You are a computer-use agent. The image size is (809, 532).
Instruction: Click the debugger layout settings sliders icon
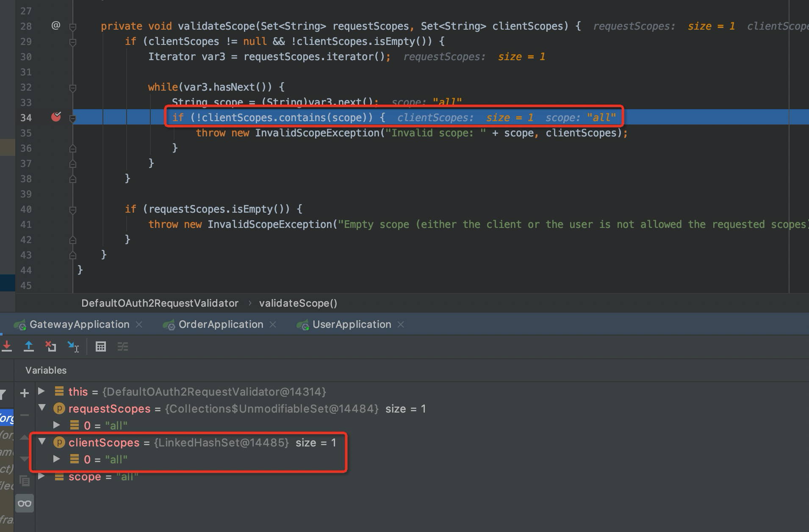coord(123,346)
